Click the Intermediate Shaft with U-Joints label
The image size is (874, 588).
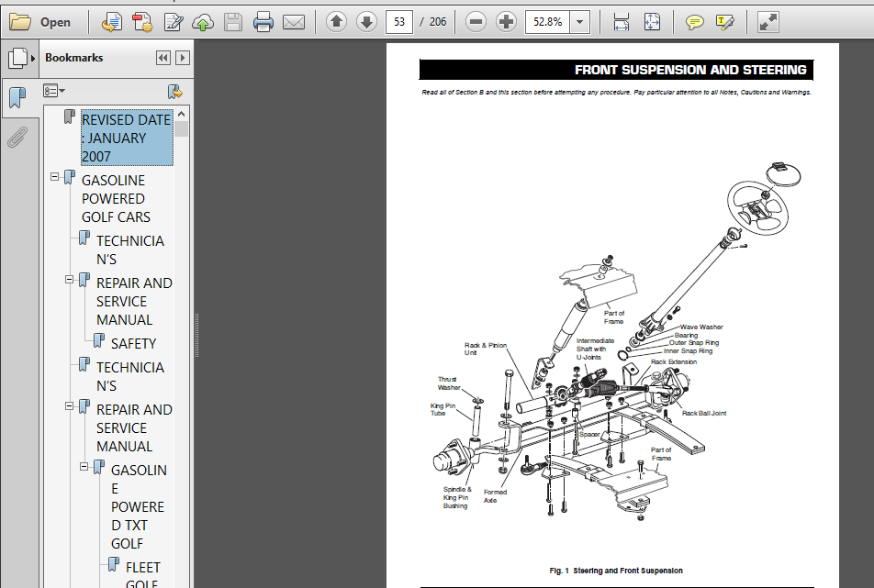pyautogui.click(x=595, y=349)
